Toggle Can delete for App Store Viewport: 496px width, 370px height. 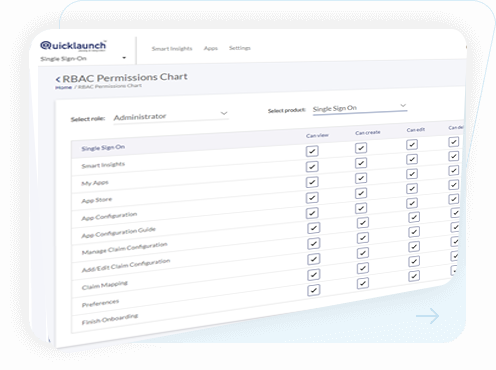[x=454, y=170]
